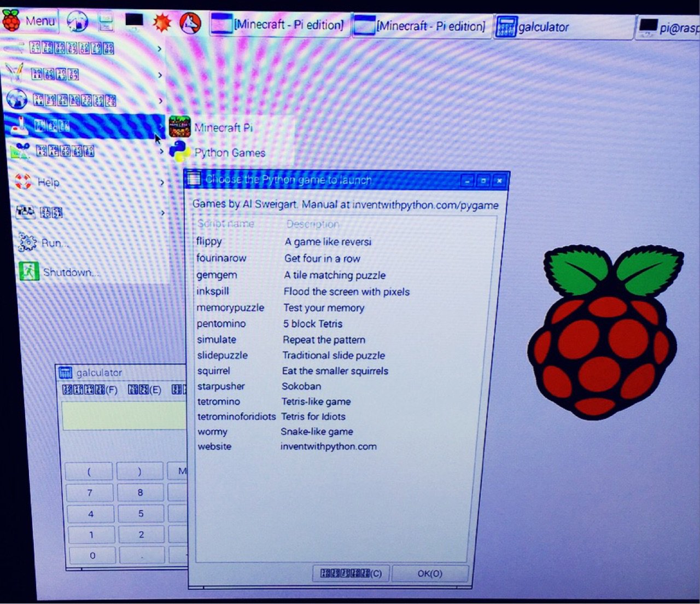Expand arrow of the first menu category
Viewport: 700px width, 604px height.
159,49
